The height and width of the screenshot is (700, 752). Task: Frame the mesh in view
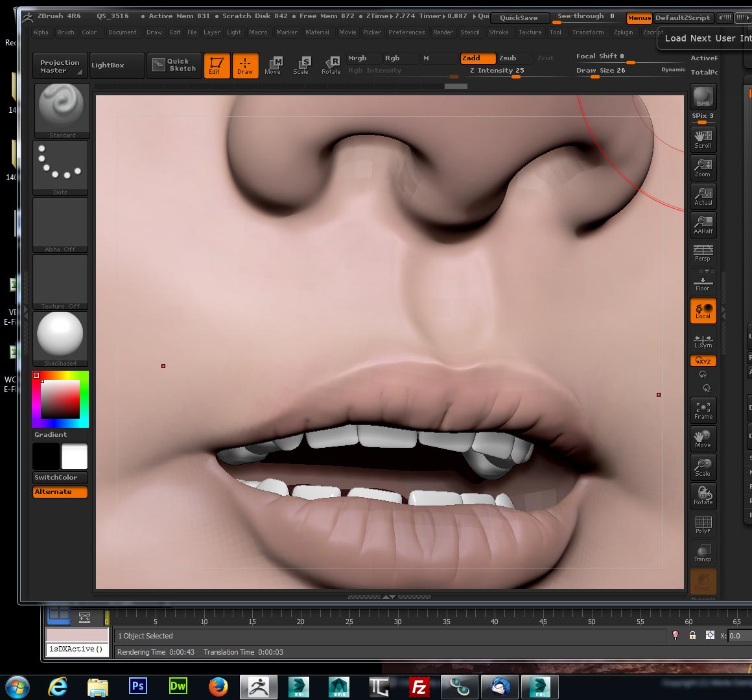(x=703, y=410)
